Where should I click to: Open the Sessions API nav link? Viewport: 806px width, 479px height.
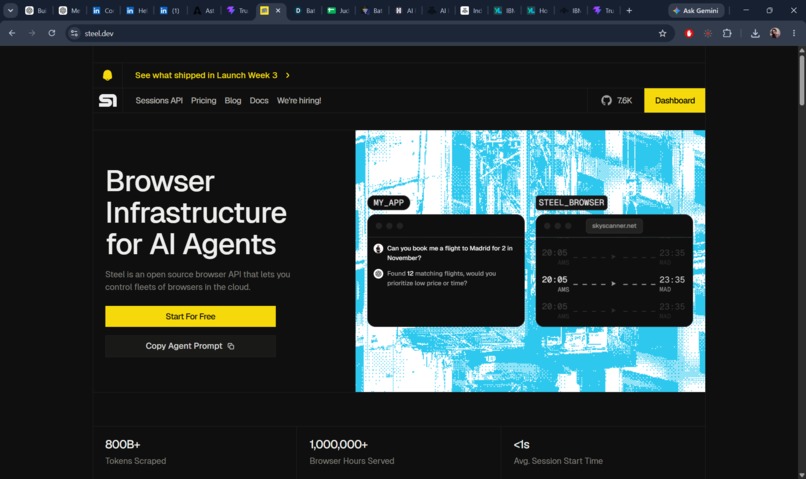click(159, 101)
